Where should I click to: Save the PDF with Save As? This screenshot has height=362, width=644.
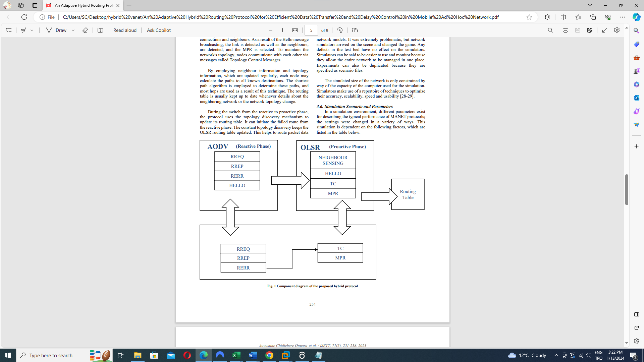click(590, 30)
